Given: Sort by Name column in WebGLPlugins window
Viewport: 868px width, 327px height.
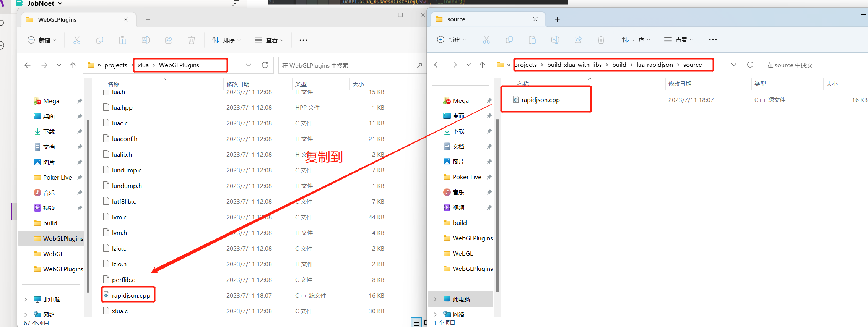Looking at the screenshot, I should [x=114, y=84].
